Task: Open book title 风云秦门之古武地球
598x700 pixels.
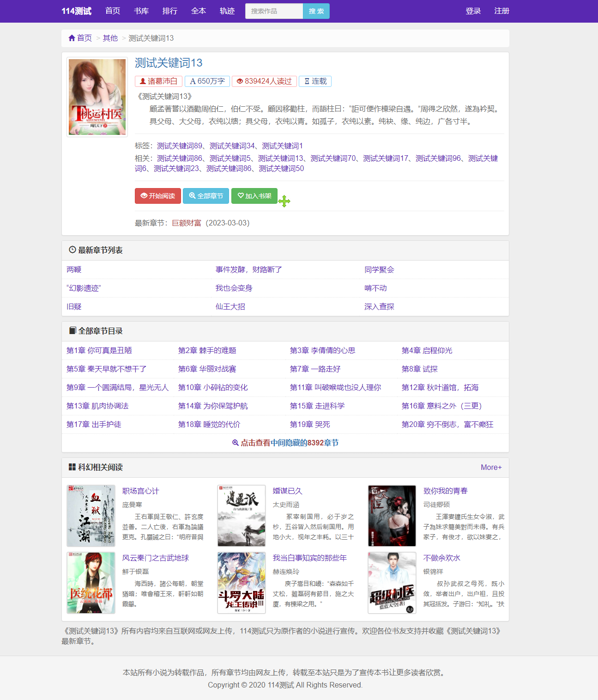Action: click(x=156, y=558)
